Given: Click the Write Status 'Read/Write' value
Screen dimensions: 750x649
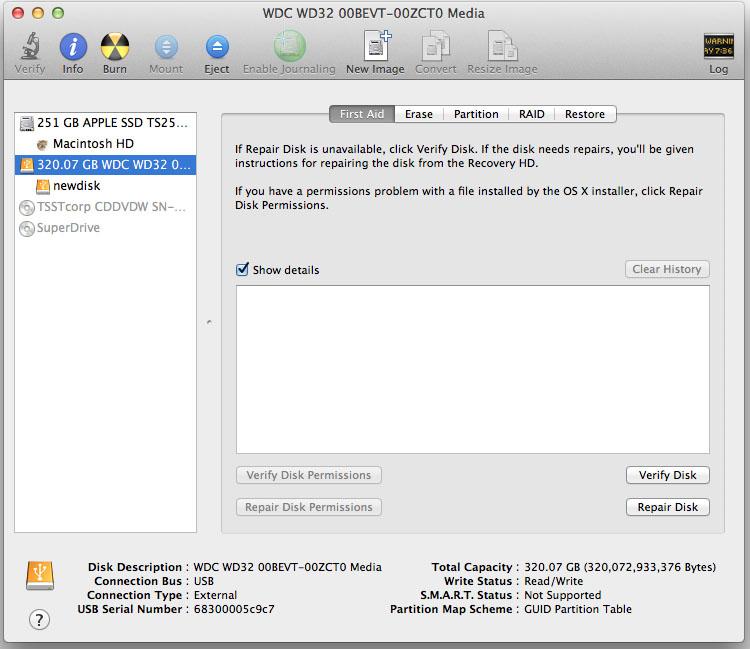Looking at the screenshot, I should click(553, 581).
